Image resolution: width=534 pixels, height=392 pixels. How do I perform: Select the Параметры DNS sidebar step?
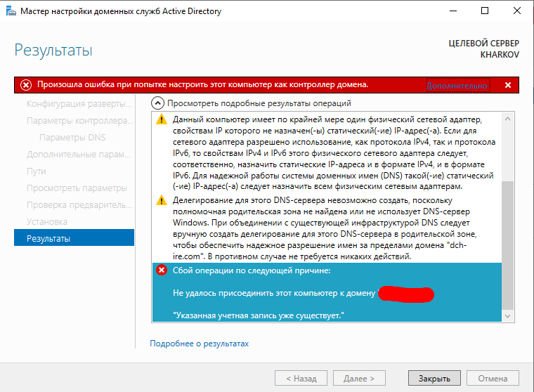tap(72, 137)
